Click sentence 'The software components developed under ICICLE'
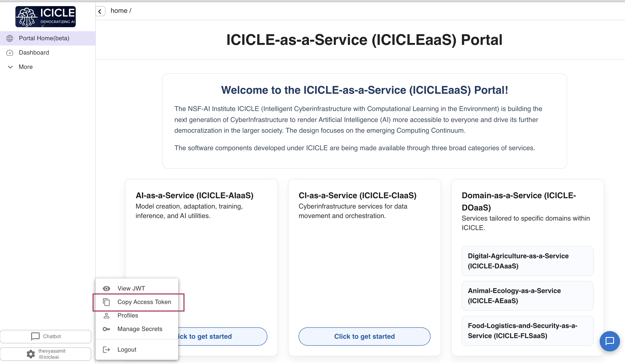 click(354, 148)
